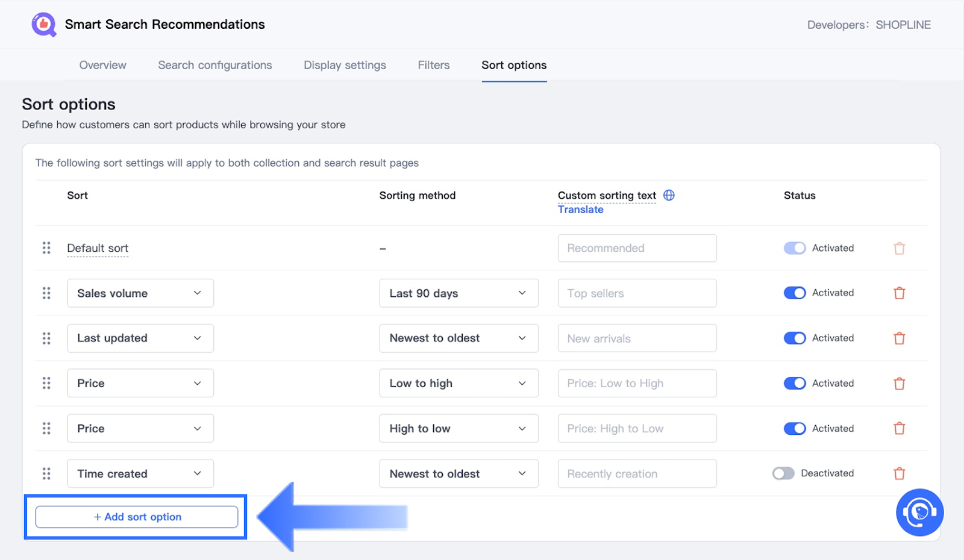964x560 pixels.
Task: Click trash icon for Last updated row
Action: [x=899, y=338]
